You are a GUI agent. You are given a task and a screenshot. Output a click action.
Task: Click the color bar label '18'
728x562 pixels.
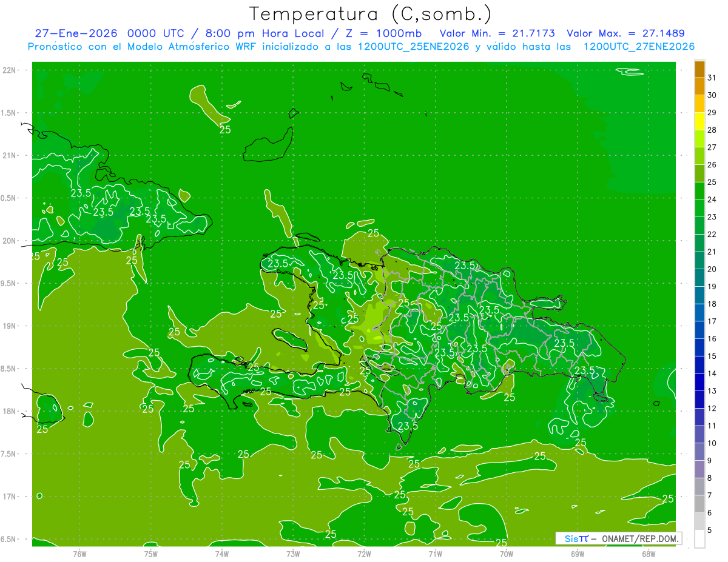pos(712,304)
